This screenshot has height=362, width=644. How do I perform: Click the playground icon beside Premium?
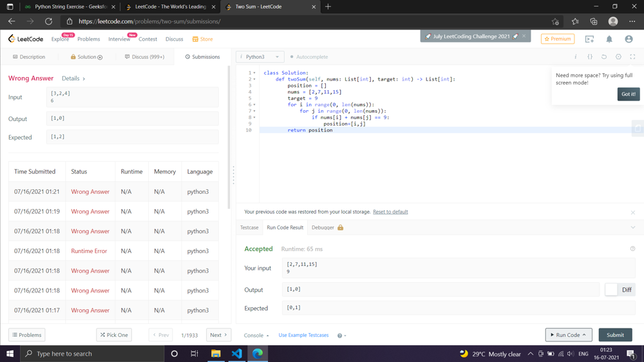click(x=589, y=39)
